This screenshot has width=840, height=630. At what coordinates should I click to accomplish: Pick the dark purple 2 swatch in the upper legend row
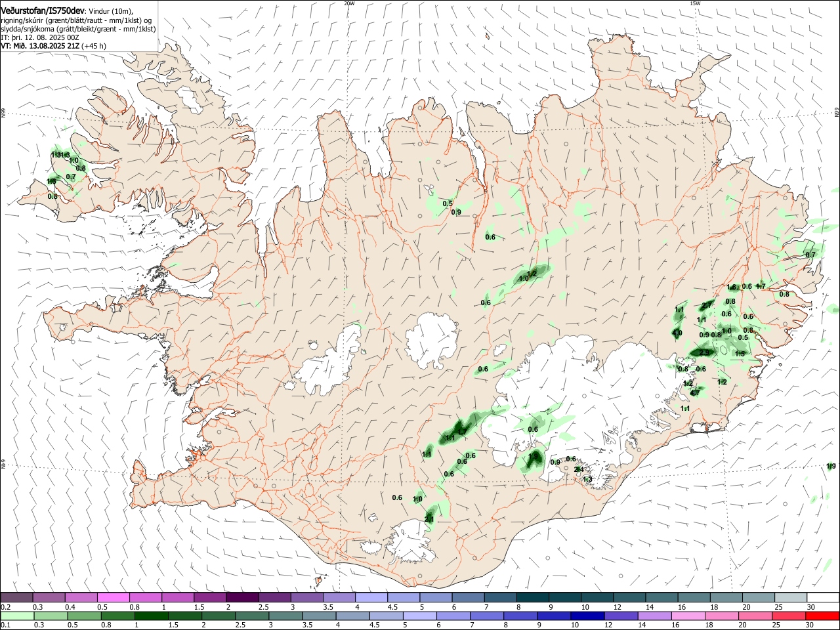click(x=242, y=597)
